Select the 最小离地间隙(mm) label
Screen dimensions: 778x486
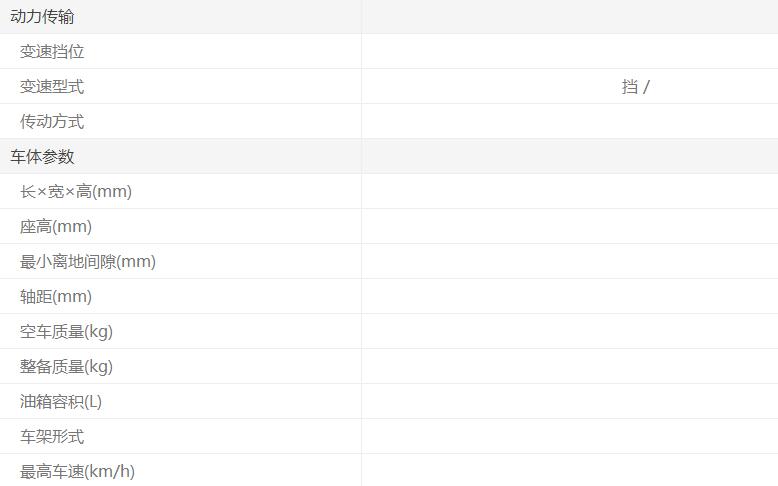pos(88,262)
